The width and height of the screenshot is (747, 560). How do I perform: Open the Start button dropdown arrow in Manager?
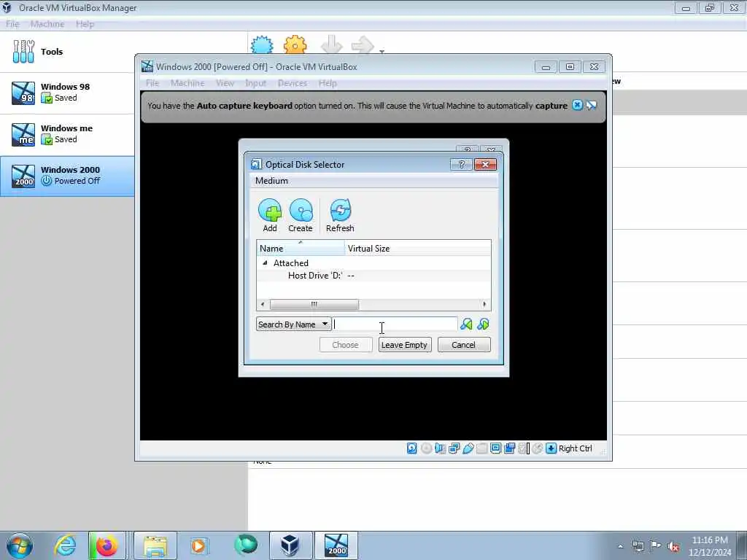tap(382, 50)
